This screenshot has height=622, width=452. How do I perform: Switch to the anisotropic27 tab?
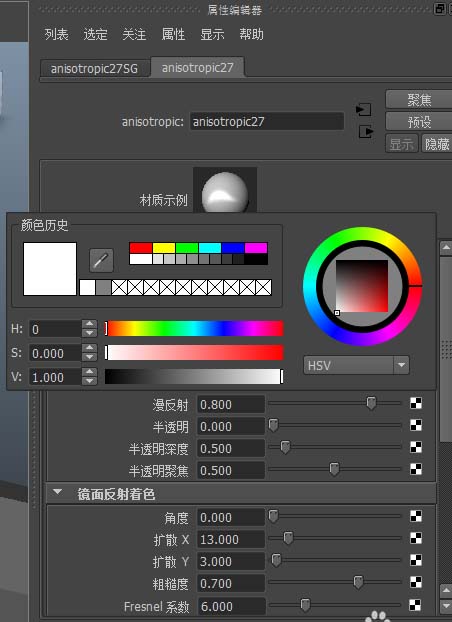point(197,67)
